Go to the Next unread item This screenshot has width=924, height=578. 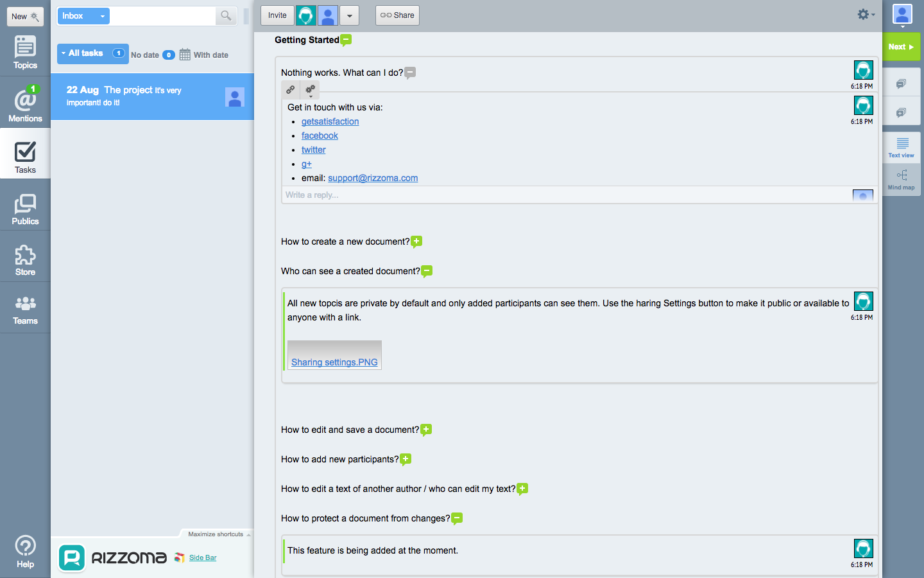click(902, 47)
